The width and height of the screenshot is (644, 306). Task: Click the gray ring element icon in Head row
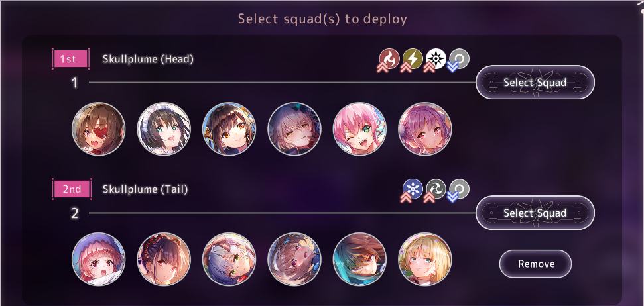[459, 59]
